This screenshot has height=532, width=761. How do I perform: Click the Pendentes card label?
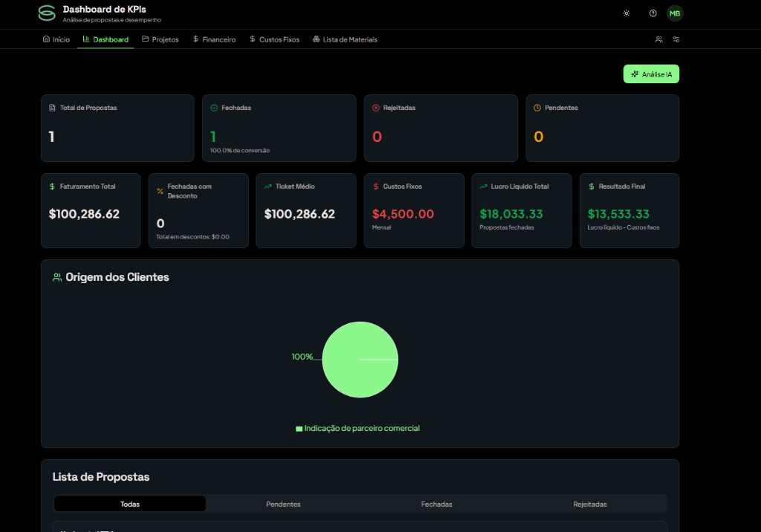click(x=562, y=108)
